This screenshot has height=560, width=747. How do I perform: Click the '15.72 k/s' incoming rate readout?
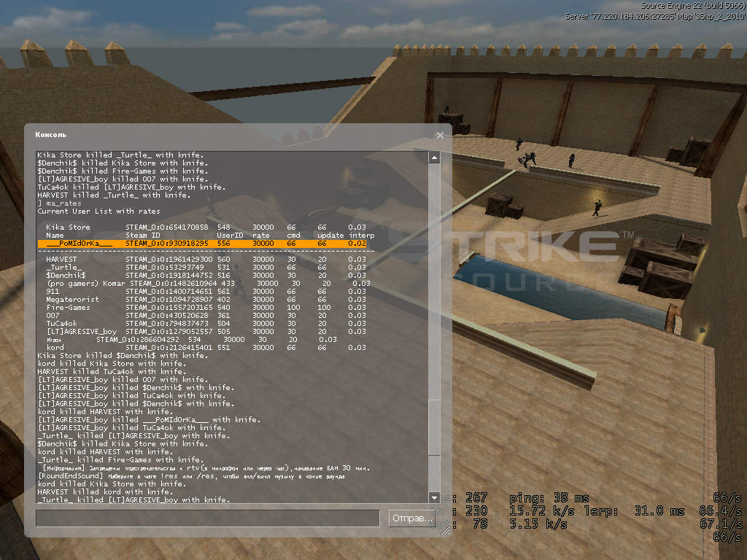click(542, 511)
